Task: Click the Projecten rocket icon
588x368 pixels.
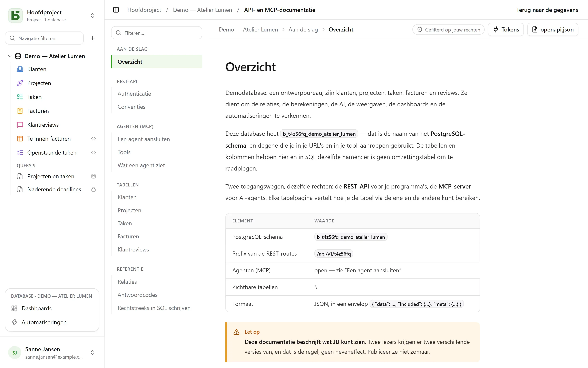Action: coord(20,83)
